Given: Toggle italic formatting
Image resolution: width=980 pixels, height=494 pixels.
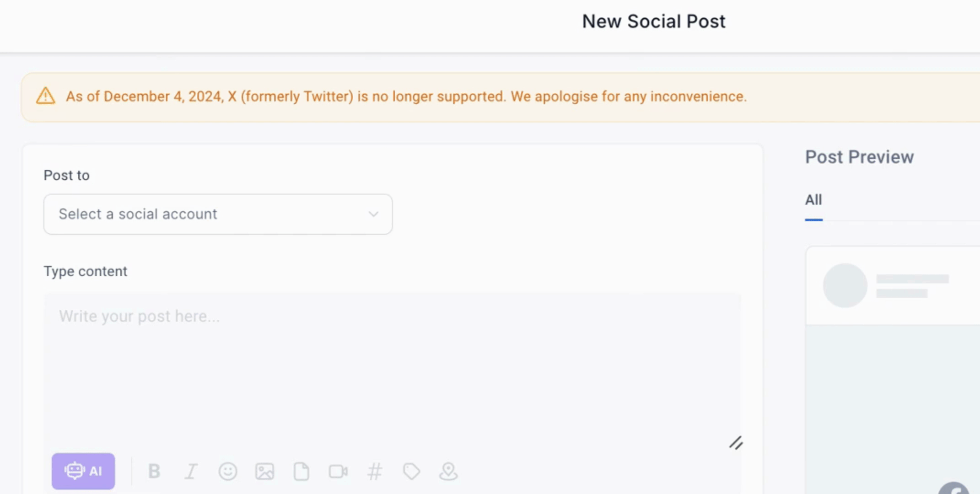Looking at the screenshot, I should click(x=191, y=471).
